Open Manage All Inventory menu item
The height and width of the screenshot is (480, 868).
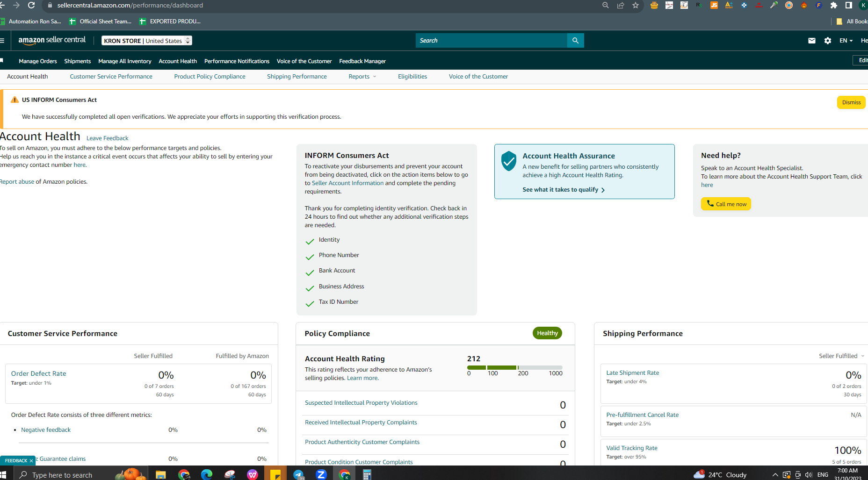pyautogui.click(x=125, y=61)
